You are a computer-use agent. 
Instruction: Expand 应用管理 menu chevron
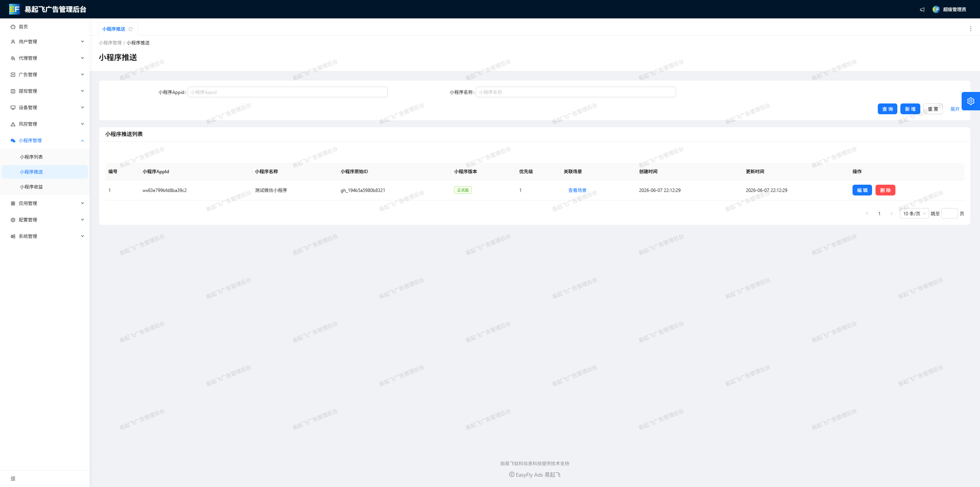82,203
